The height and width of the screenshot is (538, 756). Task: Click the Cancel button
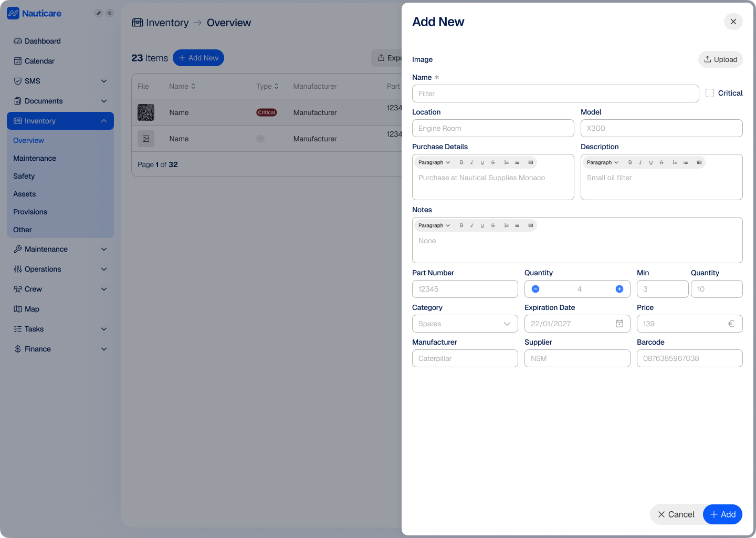(676, 514)
